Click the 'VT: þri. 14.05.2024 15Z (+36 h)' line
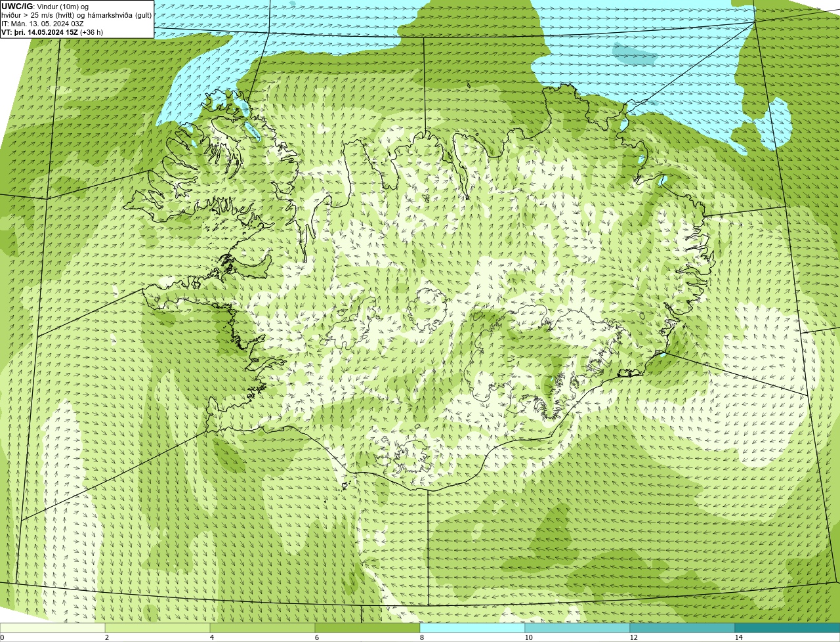Screen dimensions: 840x642 coord(52,32)
